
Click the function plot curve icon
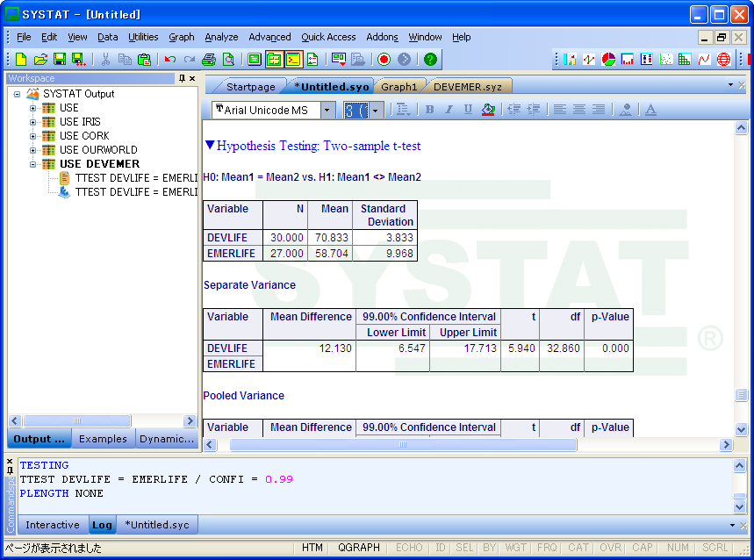click(704, 59)
